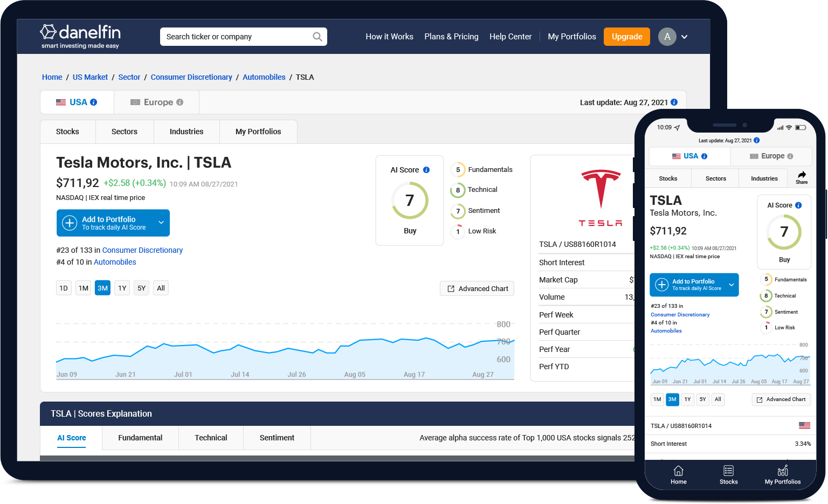Open Help Center in the header

click(510, 37)
